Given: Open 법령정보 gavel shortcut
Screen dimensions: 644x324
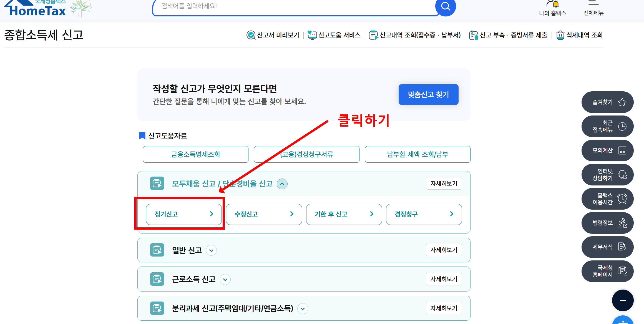Looking at the screenshot, I should [607, 223].
